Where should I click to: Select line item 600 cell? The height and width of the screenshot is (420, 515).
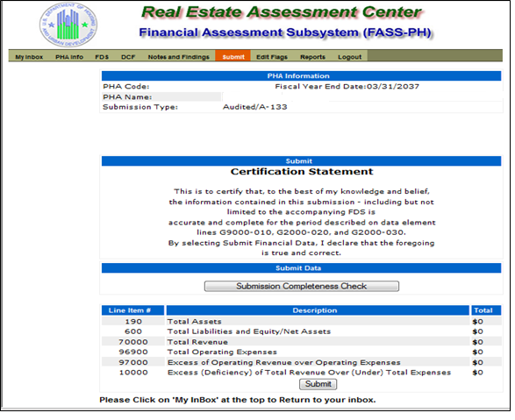(133, 331)
